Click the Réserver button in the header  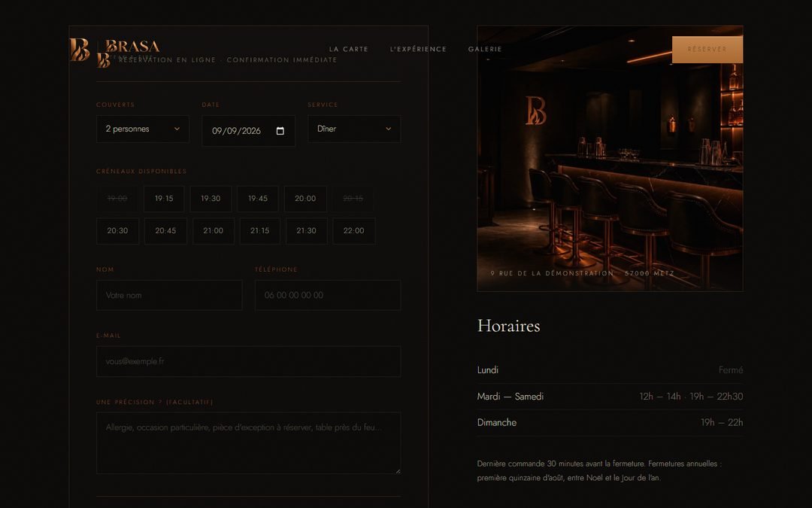tap(707, 50)
